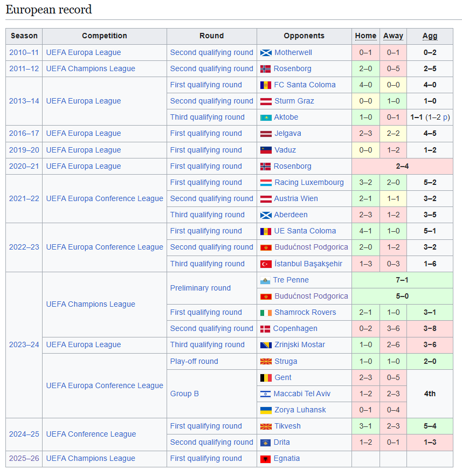The width and height of the screenshot is (462, 476).
Task: Click the North Macedonia flag beside Struga
Action: pyautogui.click(x=266, y=362)
